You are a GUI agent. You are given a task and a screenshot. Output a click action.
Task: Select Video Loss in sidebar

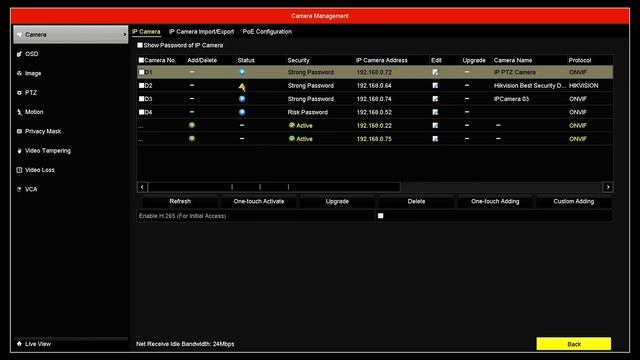point(40,170)
